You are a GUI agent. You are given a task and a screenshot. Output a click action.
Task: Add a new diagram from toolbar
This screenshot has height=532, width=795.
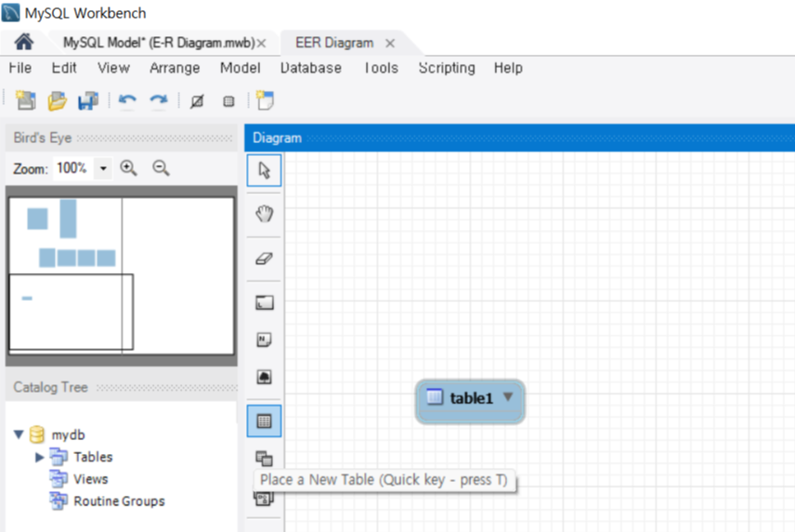(265, 100)
